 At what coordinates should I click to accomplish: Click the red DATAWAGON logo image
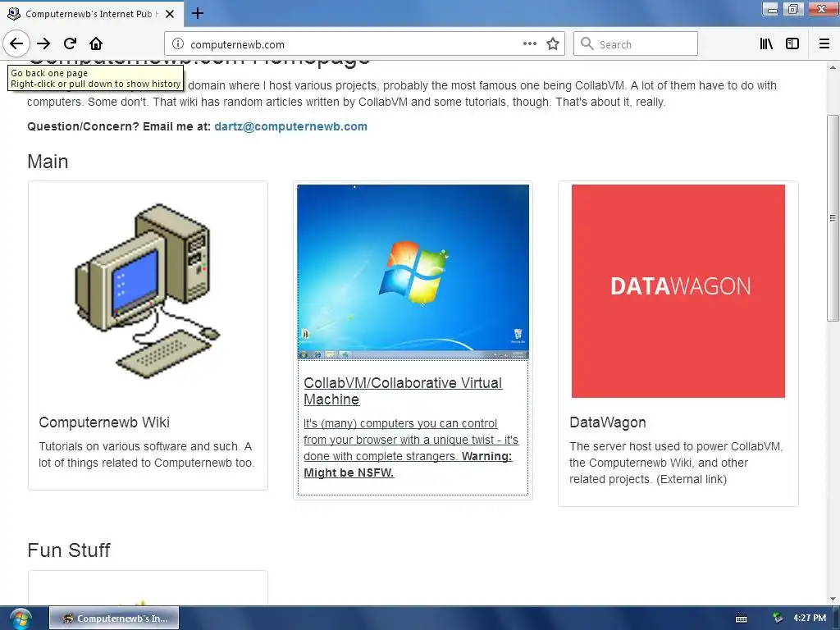(x=678, y=291)
